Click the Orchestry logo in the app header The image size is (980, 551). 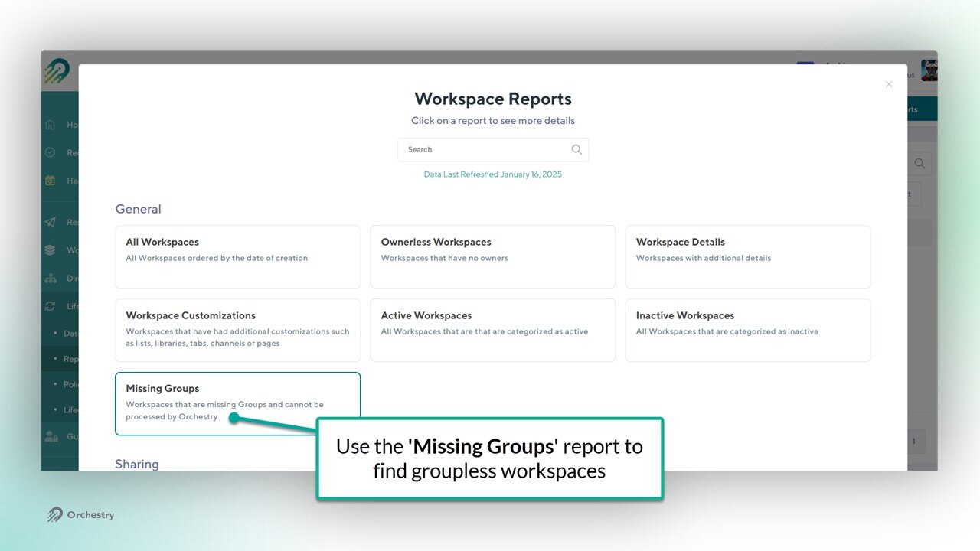point(57,70)
